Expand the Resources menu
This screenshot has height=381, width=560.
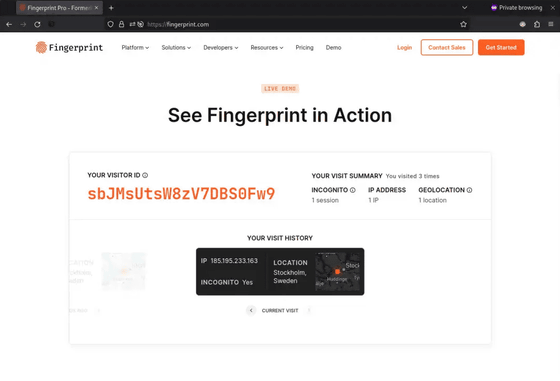[267, 47]
